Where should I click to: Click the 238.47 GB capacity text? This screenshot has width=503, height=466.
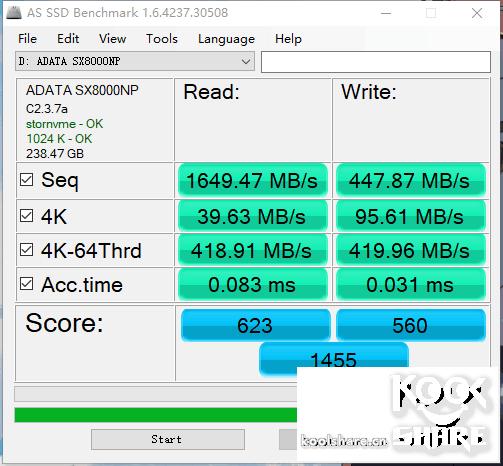(x=55, y=154)
